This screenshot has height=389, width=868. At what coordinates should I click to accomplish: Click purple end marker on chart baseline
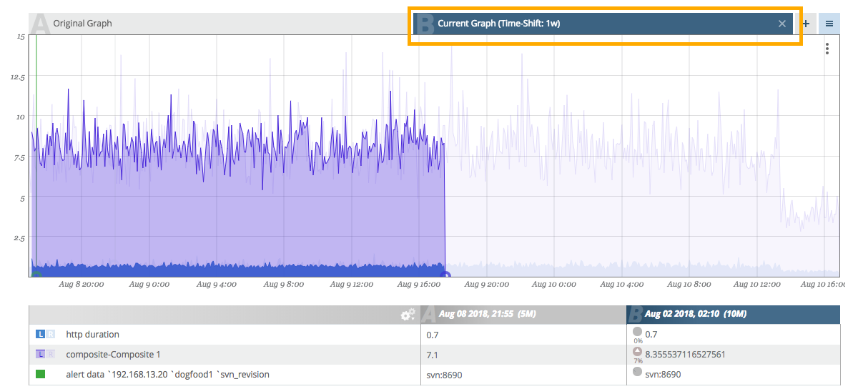coord(445,274)
